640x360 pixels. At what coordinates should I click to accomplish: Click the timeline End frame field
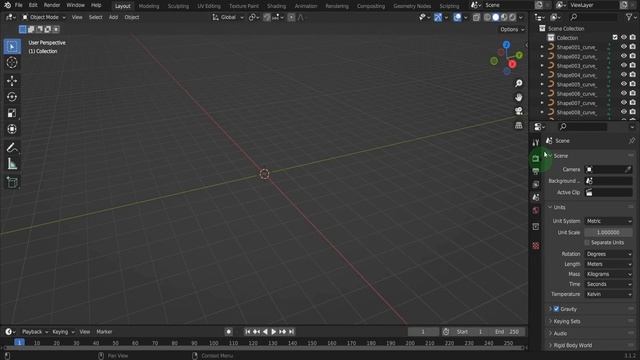[x=507, y=332]
